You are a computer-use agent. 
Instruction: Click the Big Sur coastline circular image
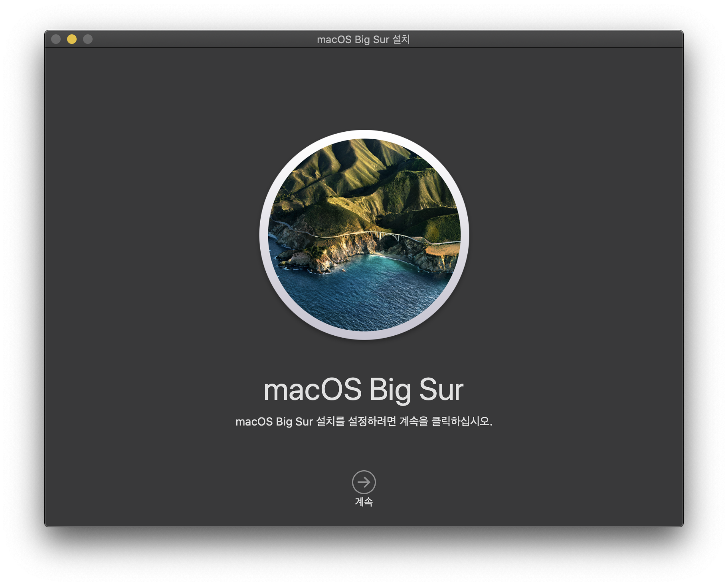coord(364,235)
